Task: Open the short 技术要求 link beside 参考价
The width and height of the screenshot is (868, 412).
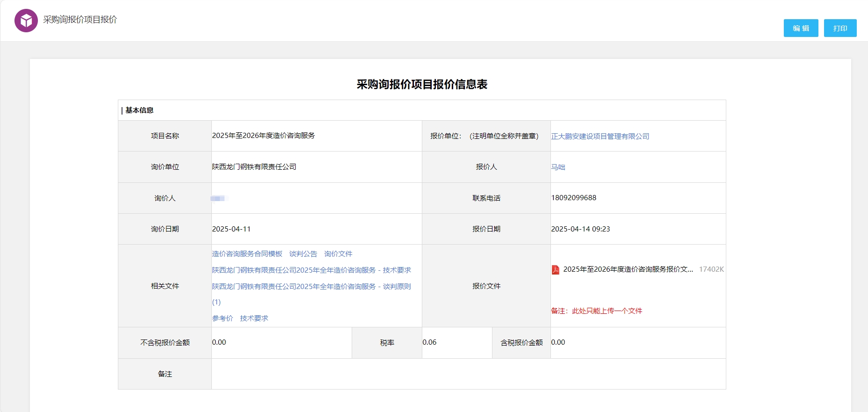Action: click(x=254, y=318)
